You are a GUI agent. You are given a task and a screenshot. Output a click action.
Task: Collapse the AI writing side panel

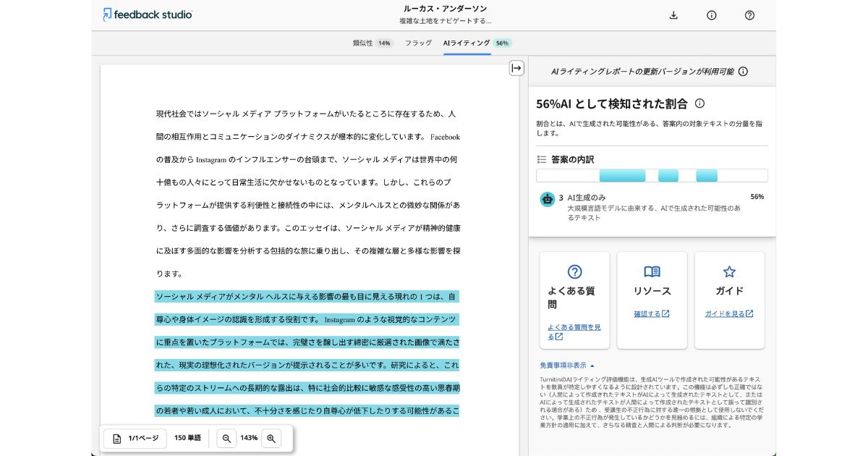pyautogui.click(x=516, y=67)
